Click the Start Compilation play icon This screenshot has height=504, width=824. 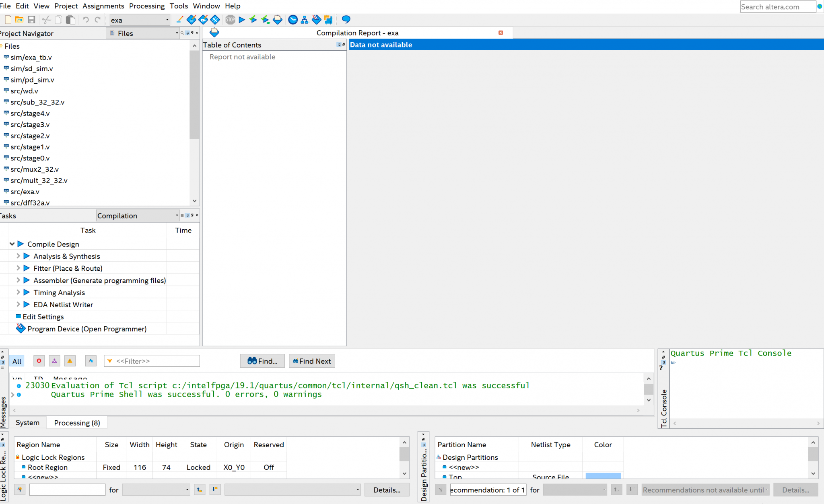point(242,20)
